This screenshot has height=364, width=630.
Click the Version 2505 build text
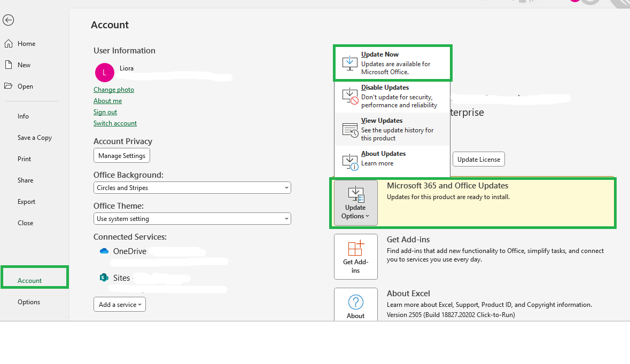451,315
